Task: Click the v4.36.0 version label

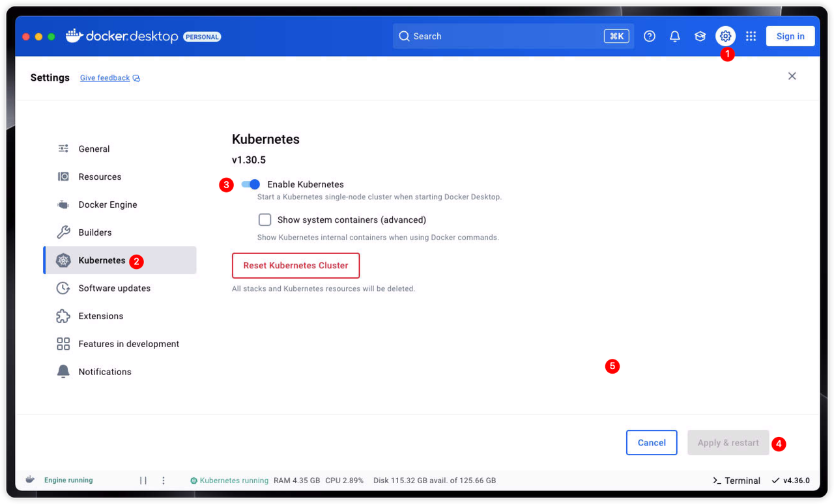Action: click(x=796, y=481)
